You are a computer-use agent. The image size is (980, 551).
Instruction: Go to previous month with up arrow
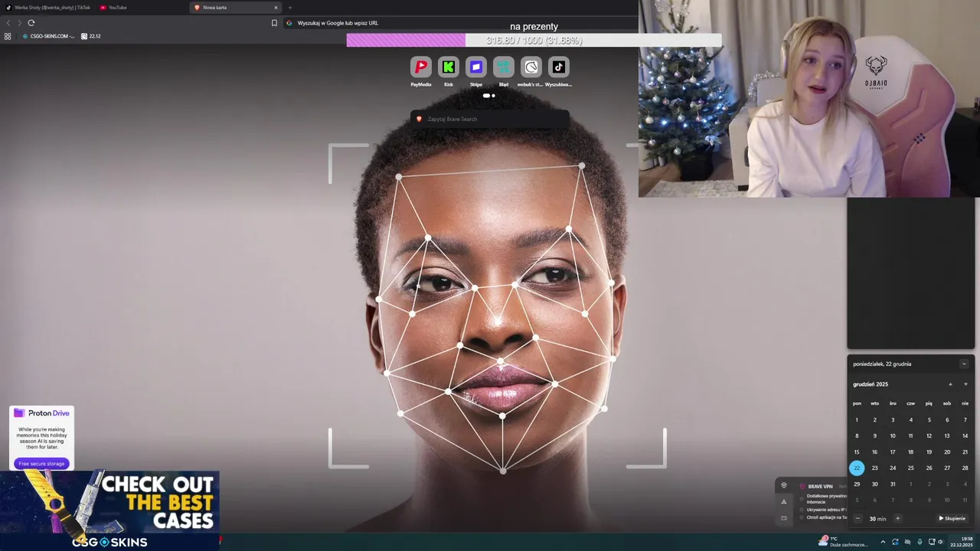(950, 384)
